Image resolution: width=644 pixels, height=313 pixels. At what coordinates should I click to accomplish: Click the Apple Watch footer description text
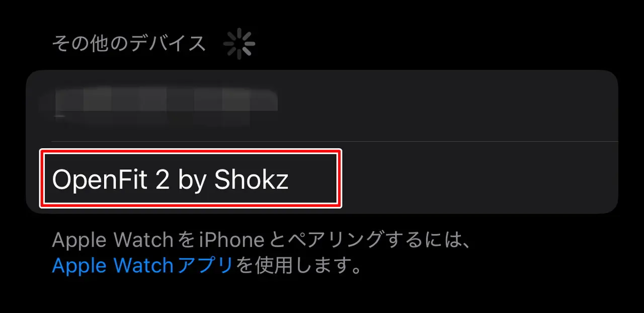pos(261,253)
